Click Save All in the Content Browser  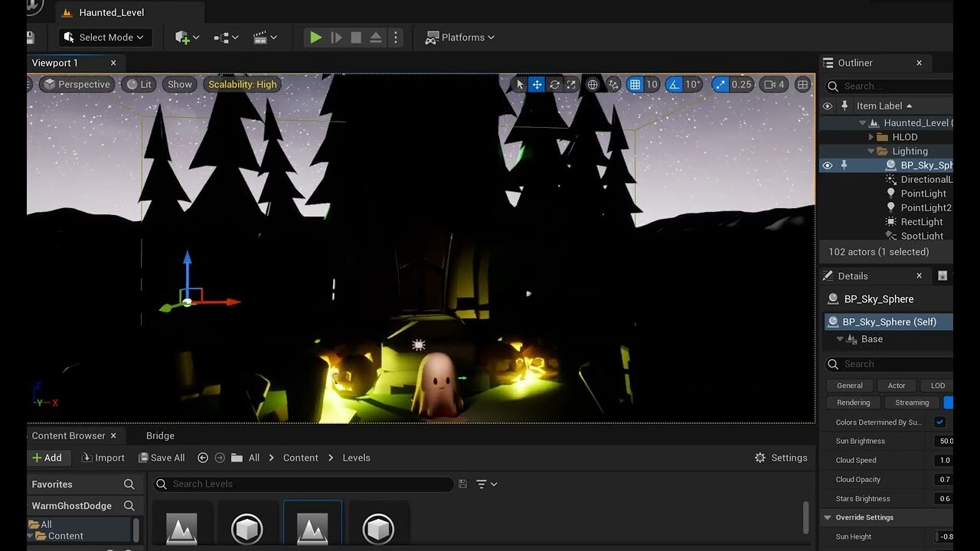click(x=162, y=458)
